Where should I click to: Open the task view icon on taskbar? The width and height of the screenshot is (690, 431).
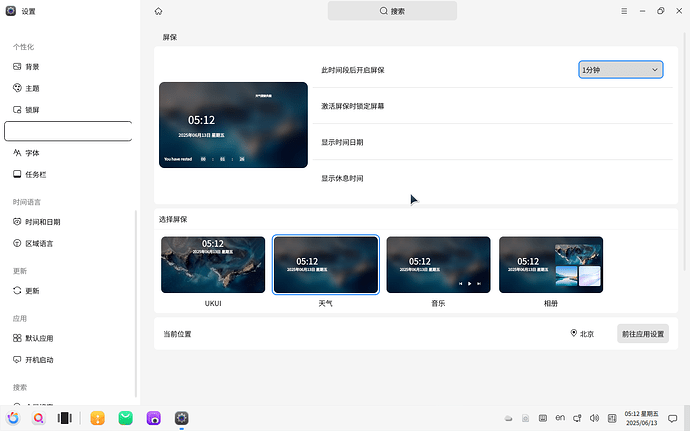[x=65, y=418]
